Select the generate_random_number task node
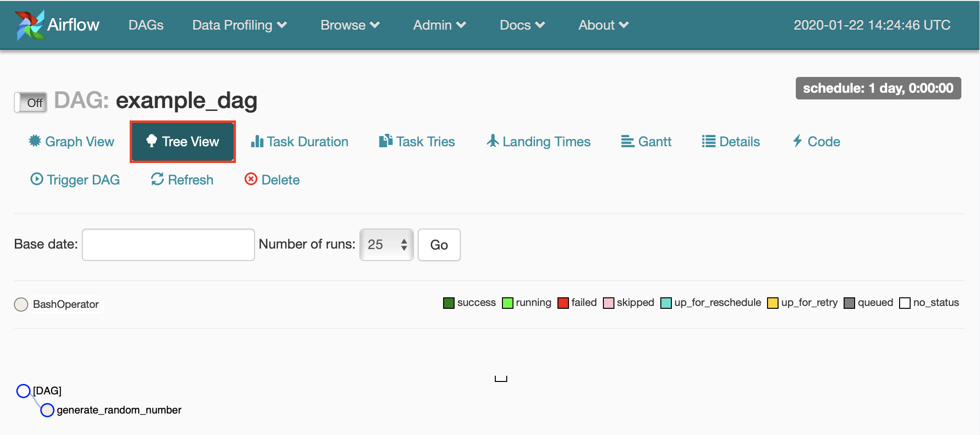The height and width of the screenshot is (435, 980). (47, 410)
